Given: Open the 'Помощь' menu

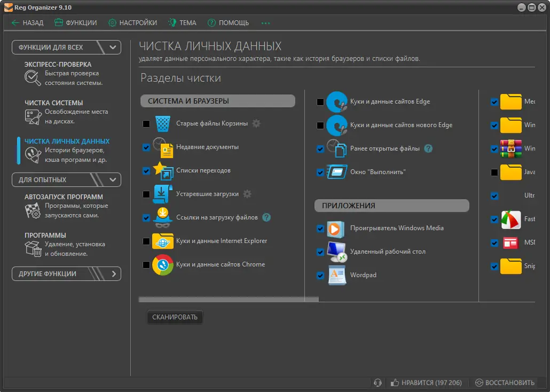Looking at the screenshot, I should pos(229,23).
